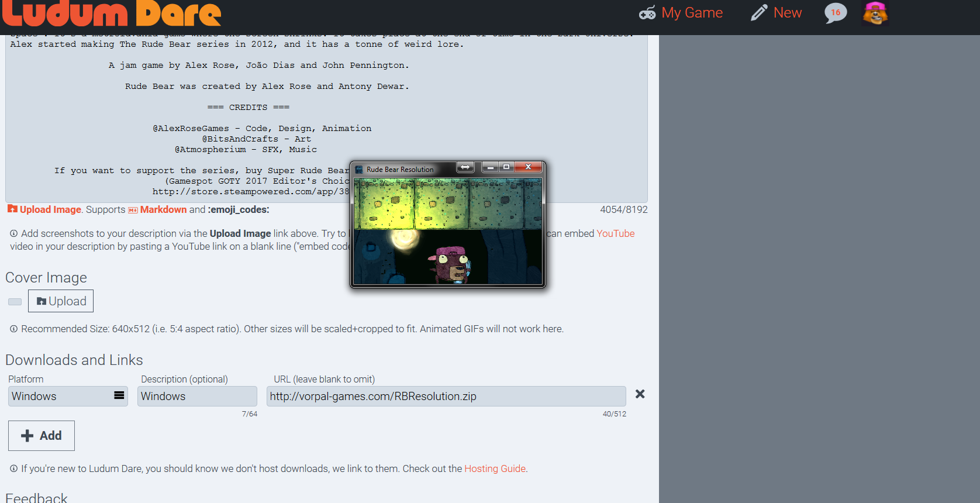Image resolution: width=980 pixels, height=503 pixels.
Task: Edit the URL field with RBResolution.zip
Action: tap(446, 396)
